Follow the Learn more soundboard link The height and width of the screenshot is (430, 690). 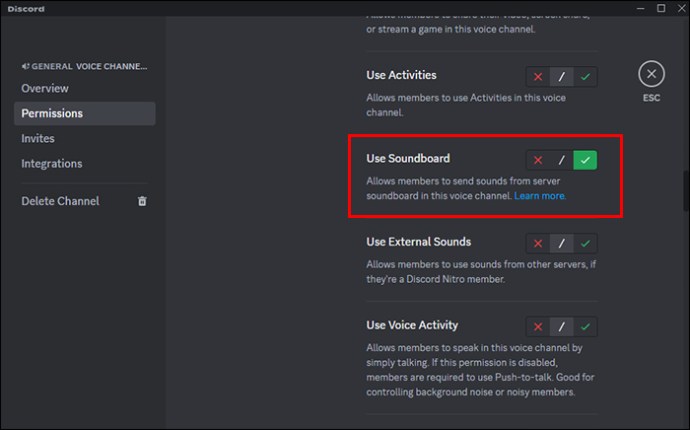click(x=540, y=196)
